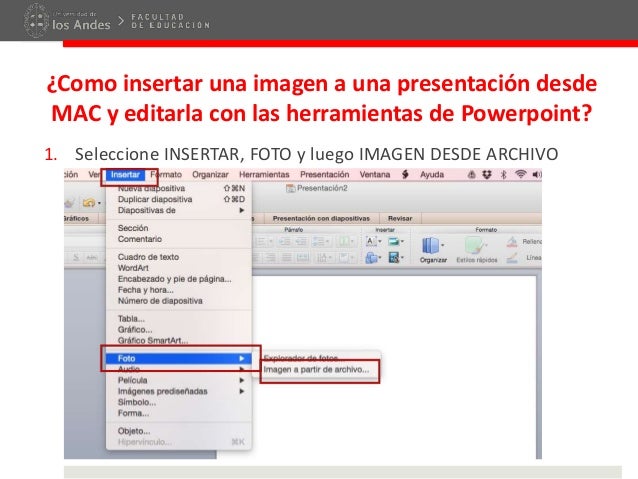Click the shapes insert icon in ribbon
The image size is (638, 479).
click(x=371, y=258)
